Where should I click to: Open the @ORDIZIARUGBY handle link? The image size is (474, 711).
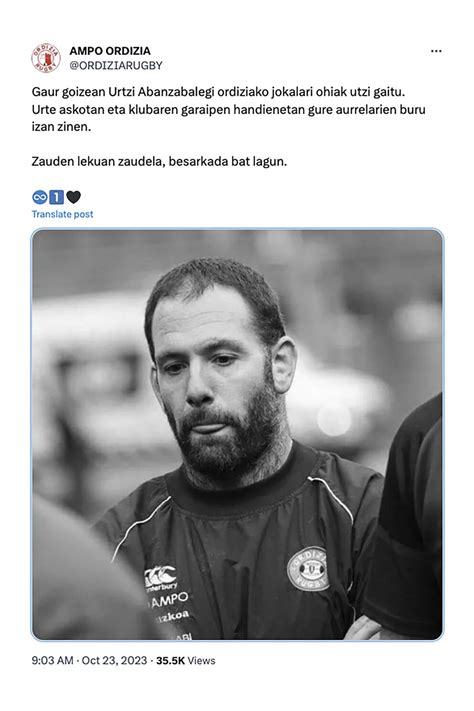[116, 65]
